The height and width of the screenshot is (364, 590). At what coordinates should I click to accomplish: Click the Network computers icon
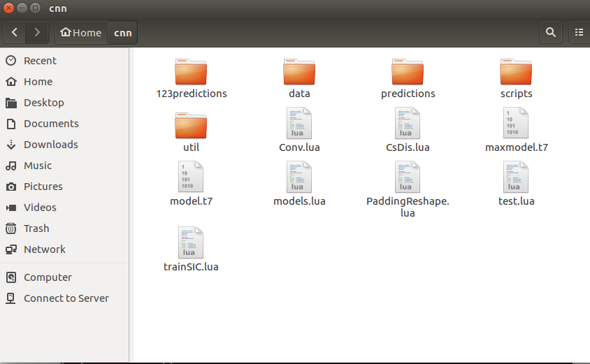tap(11, 249)
